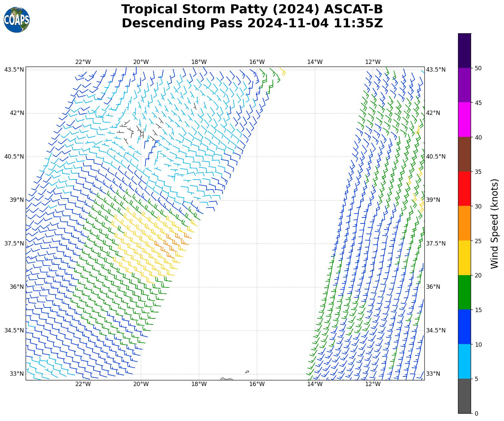This screenshot has width=504, height=421.
Task: Click the 20°W label on the top axis
Action: [x=141, y=62]
